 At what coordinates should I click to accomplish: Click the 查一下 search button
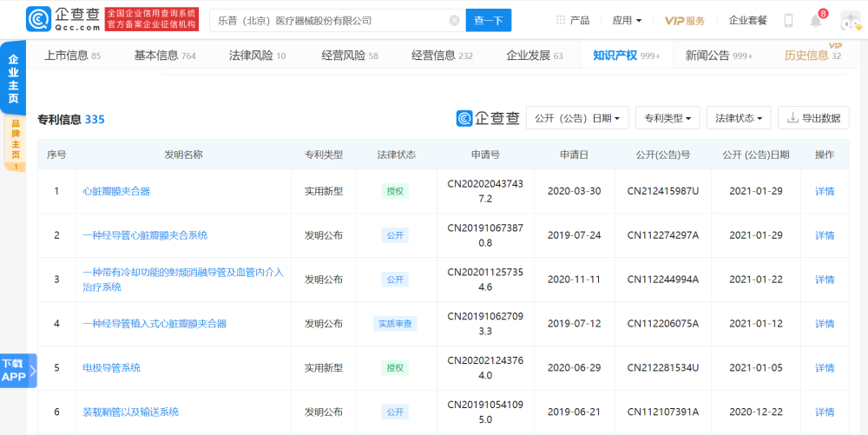pos(488,21)
